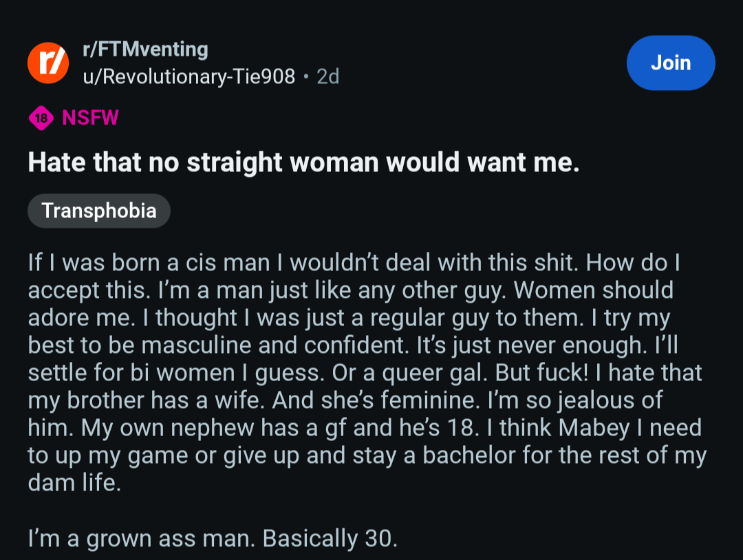Screen dimensions: 743x560
Task: Click the body line starting "my brother has"
Action: tap(345, 400)
